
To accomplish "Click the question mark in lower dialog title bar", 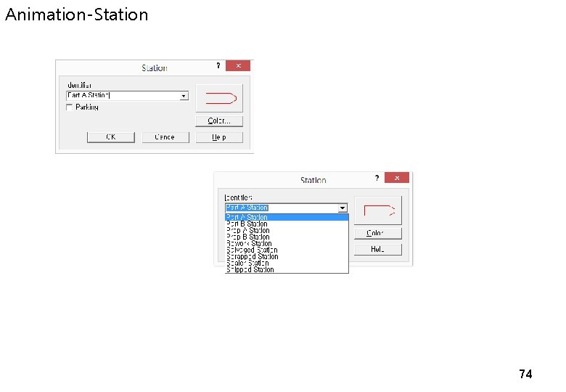I will click(377, 178).
